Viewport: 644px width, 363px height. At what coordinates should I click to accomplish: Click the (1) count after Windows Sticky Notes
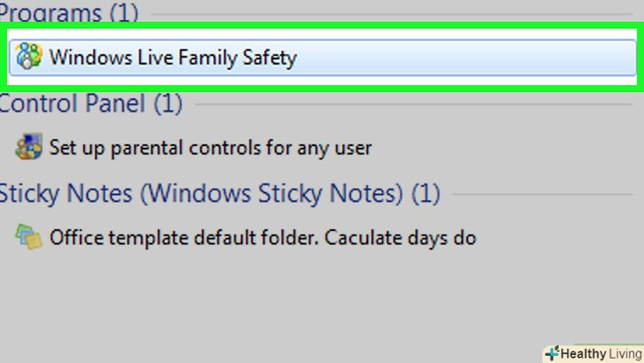pyautogui.click(x=425, y=193)
